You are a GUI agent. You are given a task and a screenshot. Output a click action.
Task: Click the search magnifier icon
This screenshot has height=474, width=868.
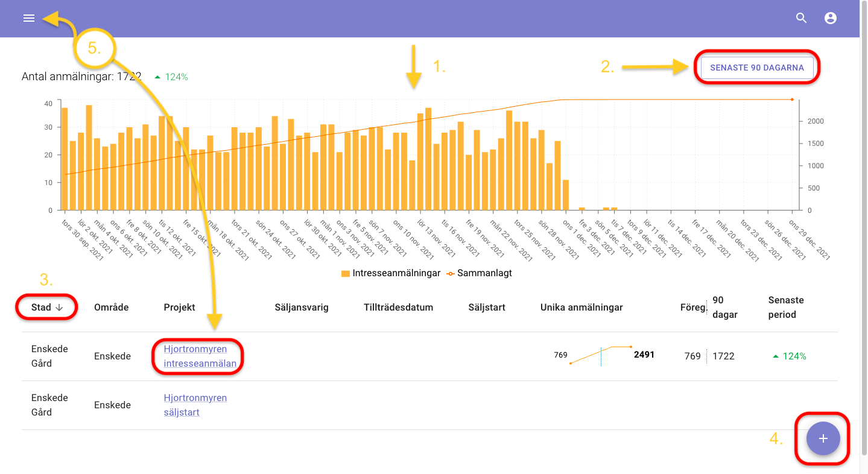tap(801, 18)
